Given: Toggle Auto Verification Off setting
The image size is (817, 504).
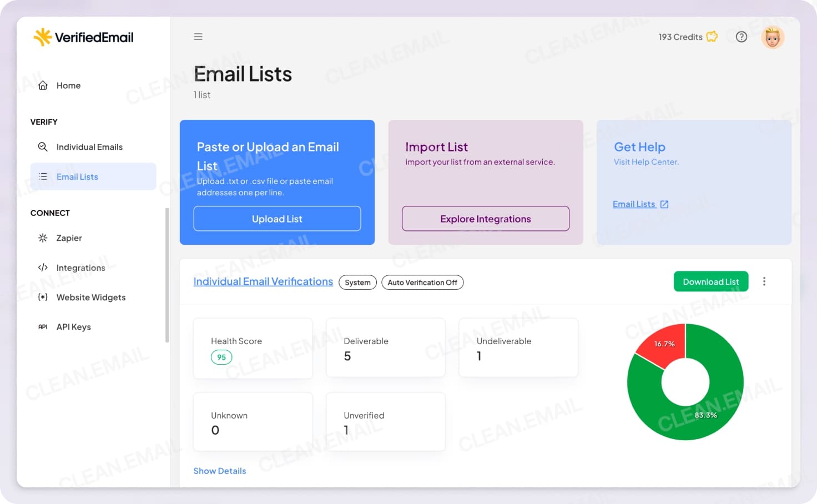Looking at the screenshot, I should [422, 282].
